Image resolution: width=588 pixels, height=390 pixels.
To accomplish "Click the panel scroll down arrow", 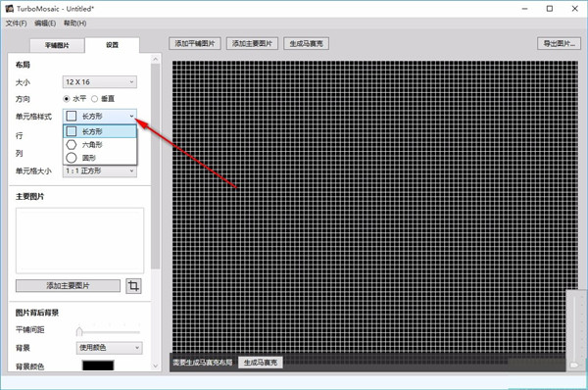I will click(x=156, y=366).
